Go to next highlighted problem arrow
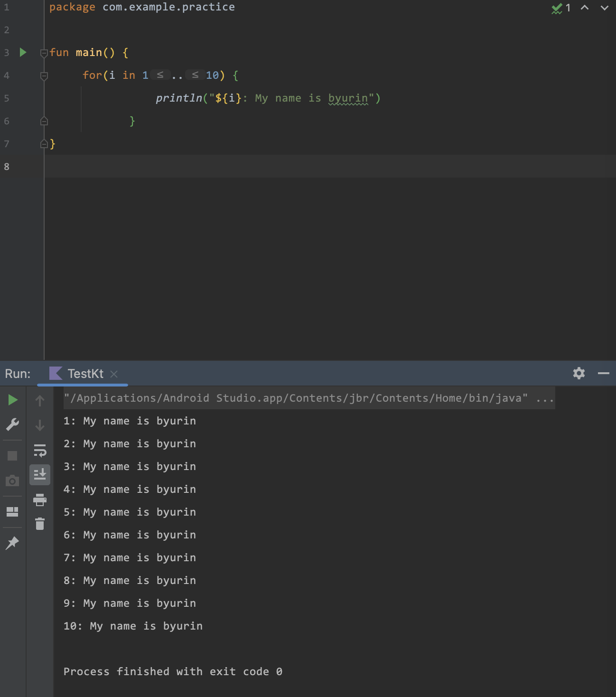The height and width of the screenshot is (697, 616). 604,8
